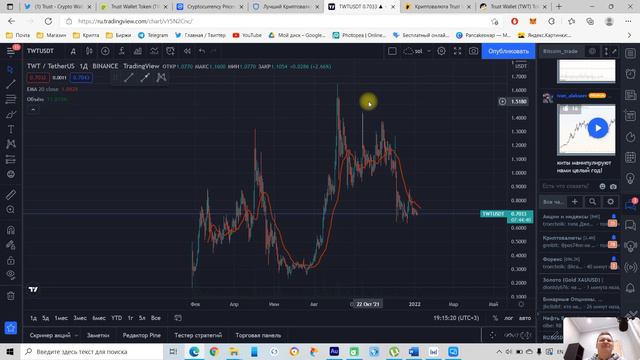Toggle percent scale on price axis
Screen dimensions: 640x360
[495, 318]
